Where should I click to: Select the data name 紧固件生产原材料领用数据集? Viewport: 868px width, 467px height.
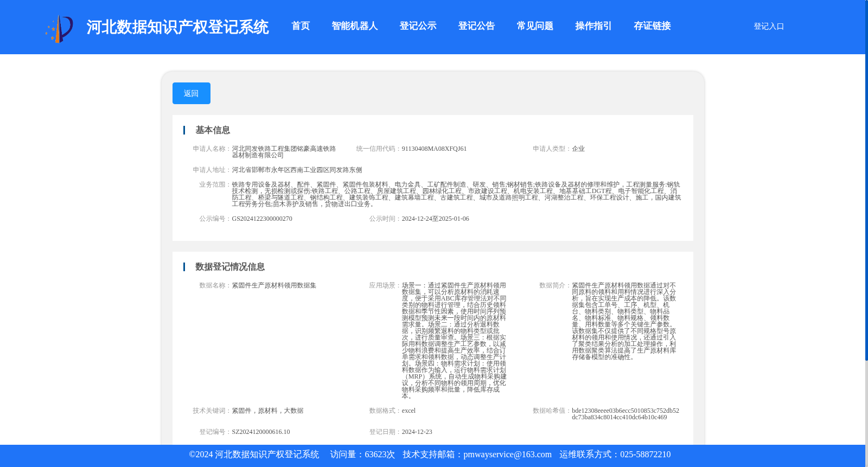point(274,285)
